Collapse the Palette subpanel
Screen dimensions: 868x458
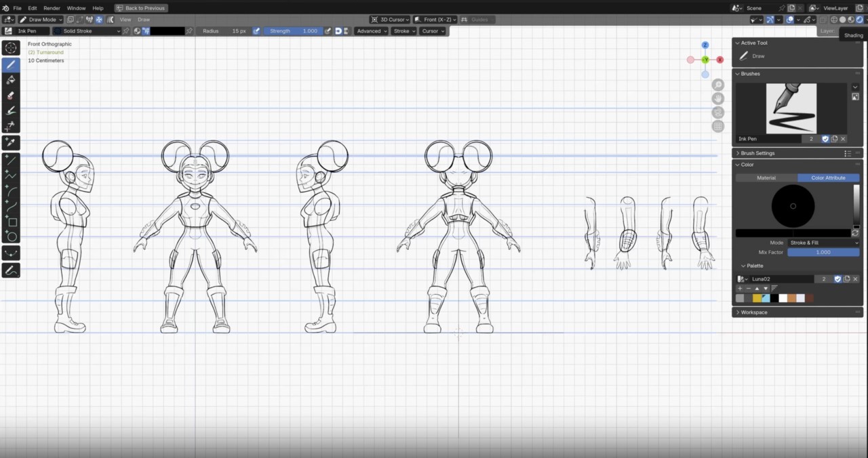coord(752,266)
